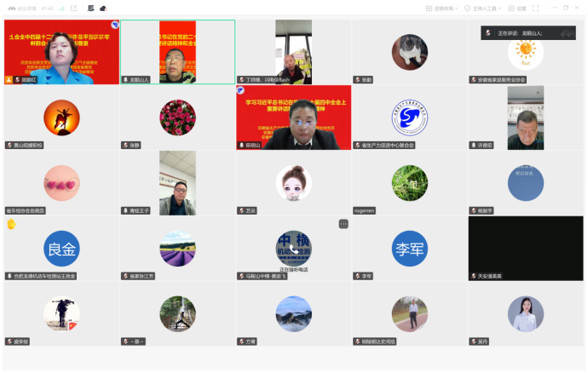The width and height of the screenshot is (588, 373).
Task: Select the 青蛙王子 participant video
Action: click(177, 182)
